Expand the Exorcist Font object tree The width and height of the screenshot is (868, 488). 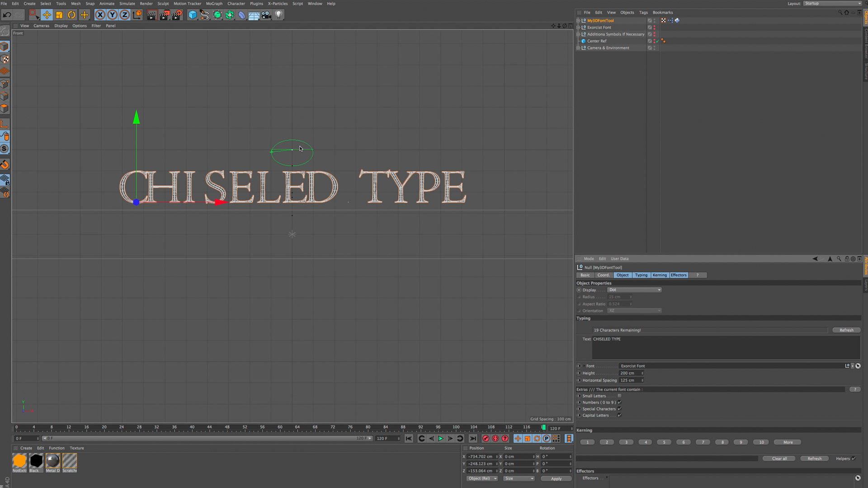coord(578,28)
